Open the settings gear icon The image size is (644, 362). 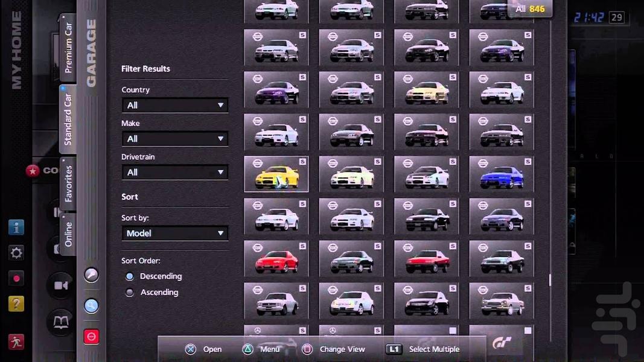pyautogui.click(x=16, y=252)
